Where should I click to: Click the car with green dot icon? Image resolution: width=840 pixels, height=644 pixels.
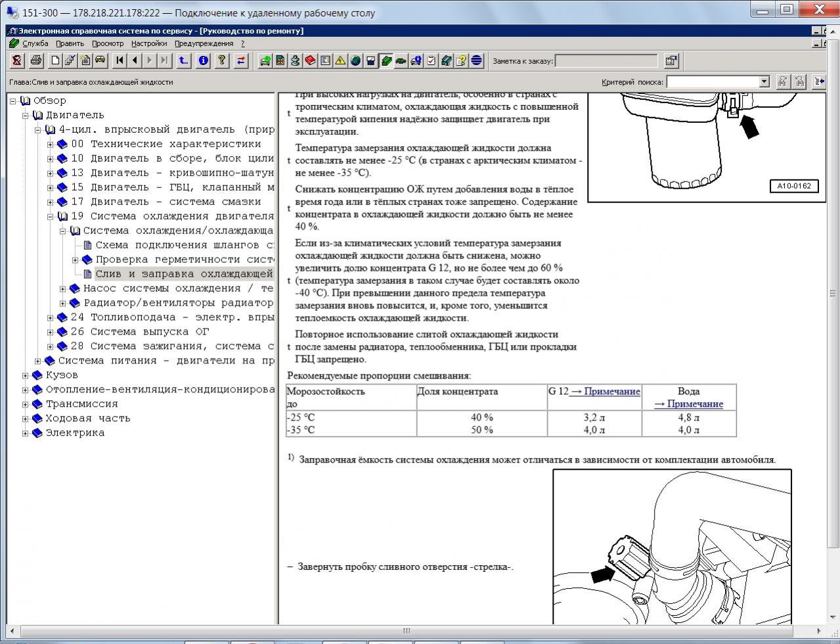click(x=265, y=61)
